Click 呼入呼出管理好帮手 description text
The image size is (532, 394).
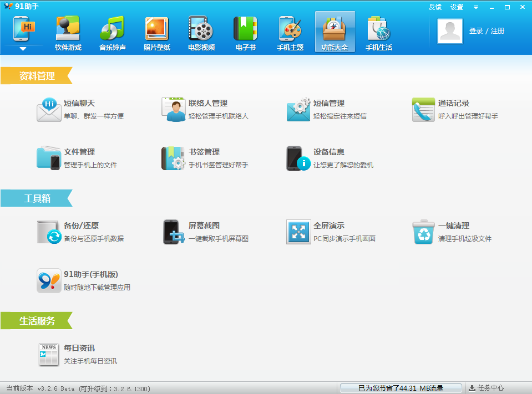(468, 116)
